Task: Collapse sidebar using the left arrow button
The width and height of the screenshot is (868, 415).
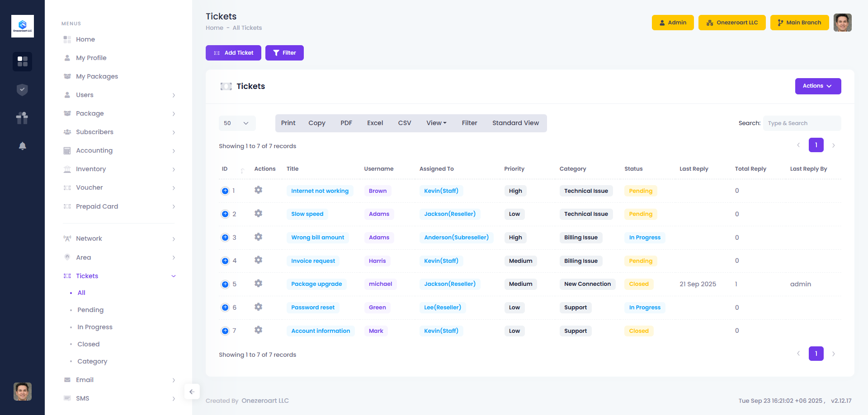Action: click(x=192, y=392)
